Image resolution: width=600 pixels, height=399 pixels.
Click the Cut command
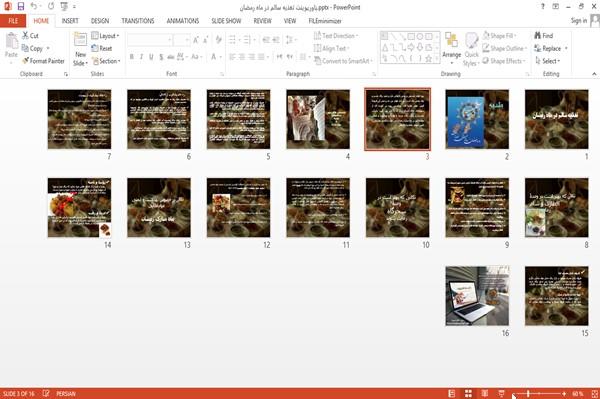tap(30, 36)
